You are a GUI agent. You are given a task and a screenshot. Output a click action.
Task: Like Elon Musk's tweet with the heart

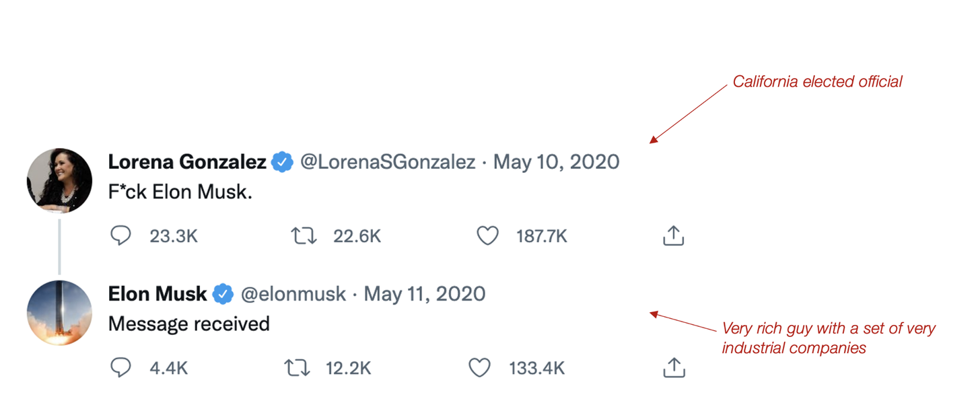pyautogui.click(x=479, y=367)
